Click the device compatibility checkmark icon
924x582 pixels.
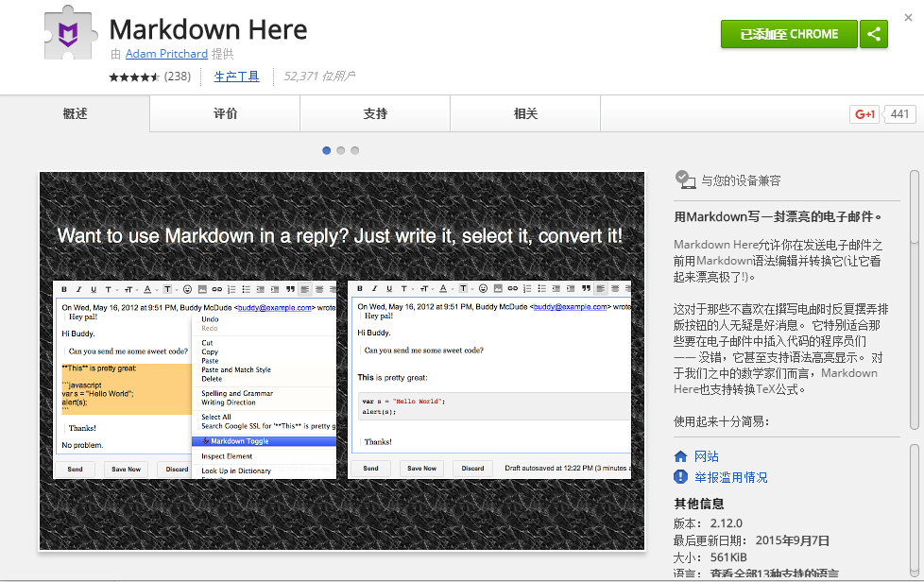tap(685, 180)
